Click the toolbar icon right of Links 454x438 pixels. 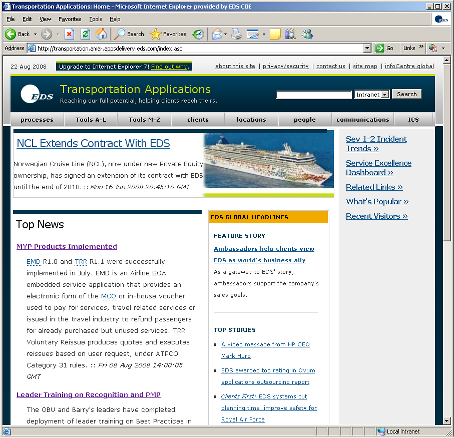point(433,48)
